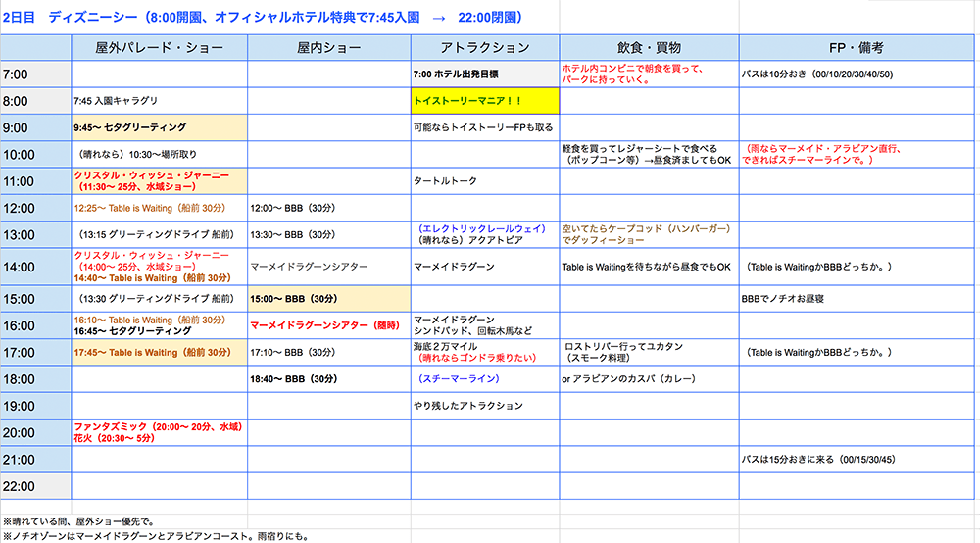
Task: Select the 9:45～ セタグリーティング cell
Action: click(159, 127)
